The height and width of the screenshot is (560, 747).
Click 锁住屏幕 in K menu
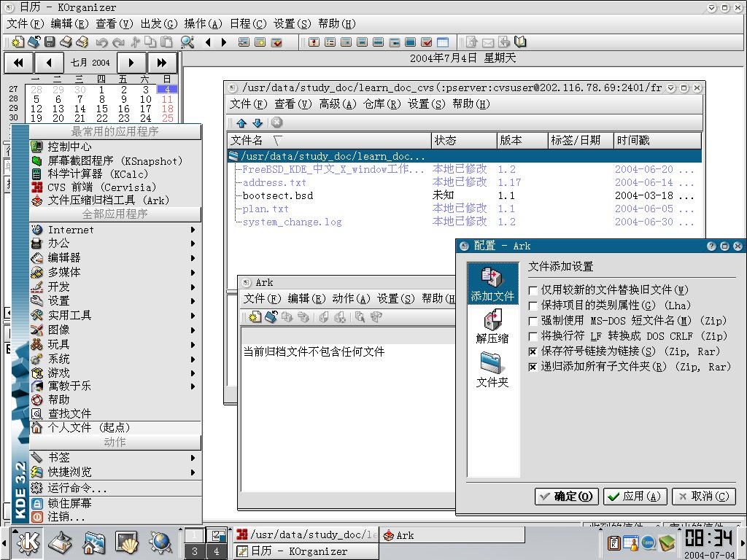pyautogui.click(x=116, y=503)
